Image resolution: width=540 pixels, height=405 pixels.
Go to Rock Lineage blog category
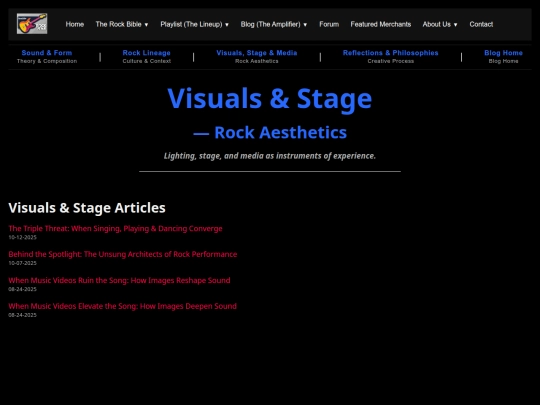click(x=146, y=53)
